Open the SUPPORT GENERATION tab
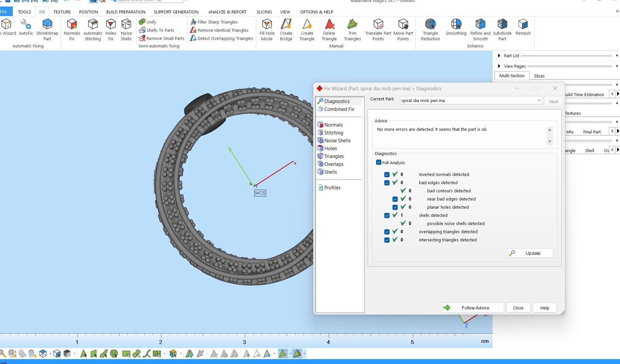 tap(176, 12)
